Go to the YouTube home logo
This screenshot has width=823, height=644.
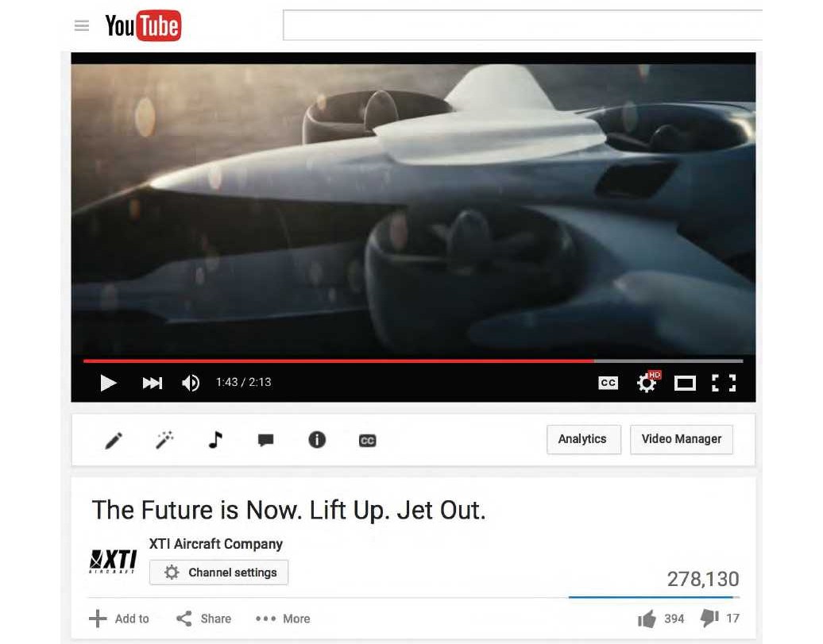[x=143, y=25]
